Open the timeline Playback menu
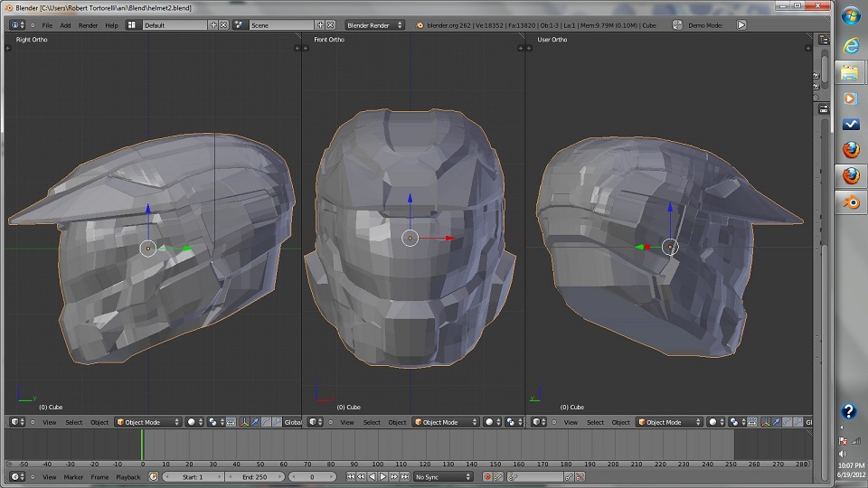The height and width of the screenshot is (488, 868). 127,477
